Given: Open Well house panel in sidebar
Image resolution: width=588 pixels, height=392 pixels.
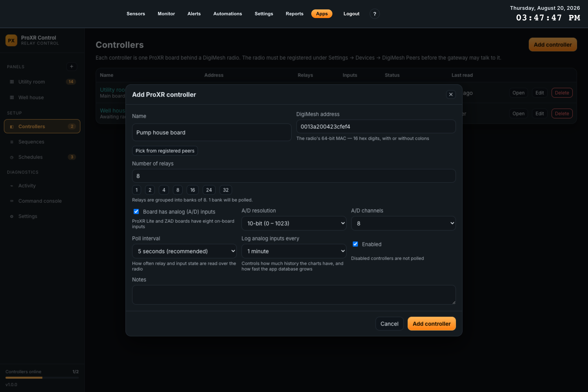Looking at the screenshot, I should point(42,97).
